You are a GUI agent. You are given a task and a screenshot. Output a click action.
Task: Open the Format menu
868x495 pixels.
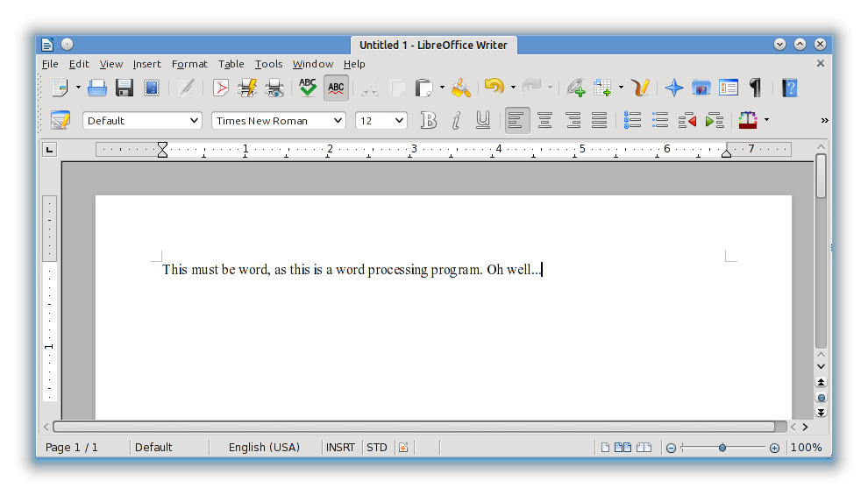189,64
